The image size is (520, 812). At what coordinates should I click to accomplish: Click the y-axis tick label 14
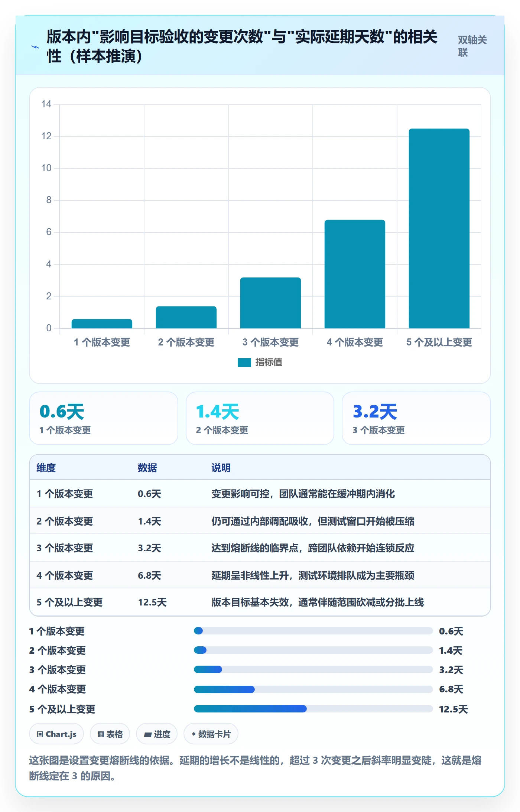[x=46, y=104]
